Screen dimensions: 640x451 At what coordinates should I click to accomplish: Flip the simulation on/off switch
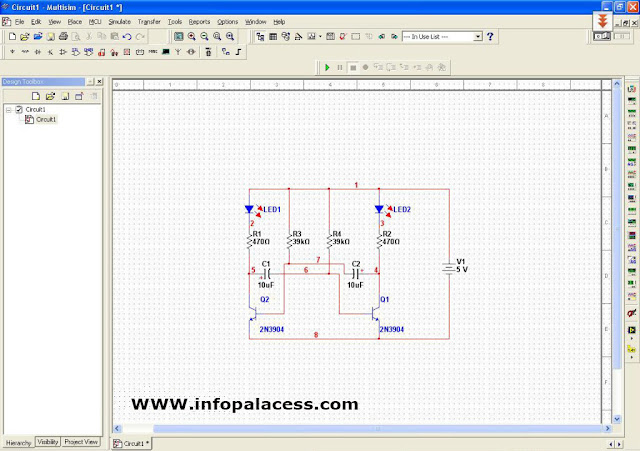tap(602, 37)
